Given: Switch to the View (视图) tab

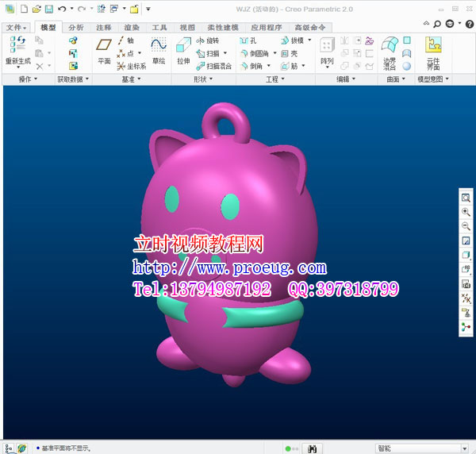Looking at the screenshot, I should click(187, 27).
